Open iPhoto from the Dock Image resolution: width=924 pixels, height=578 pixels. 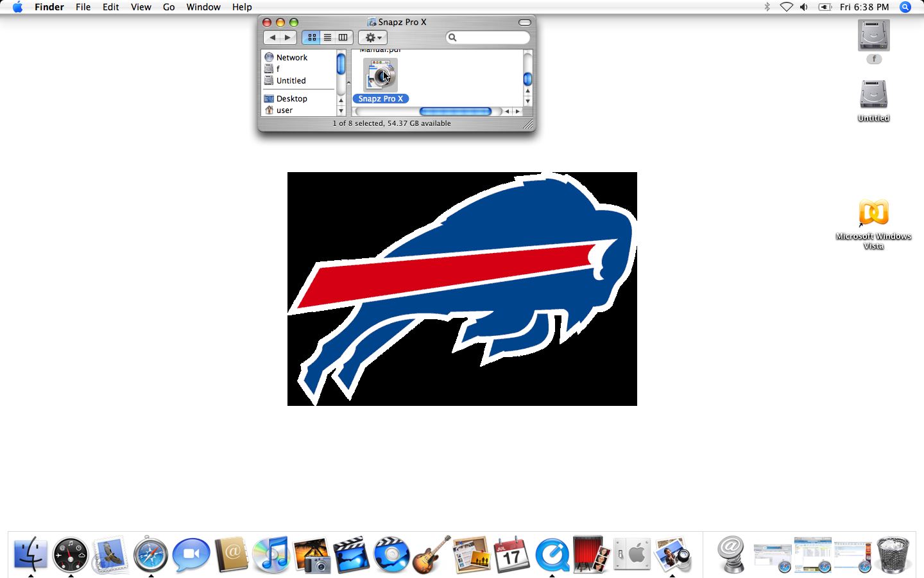(311, 555)
